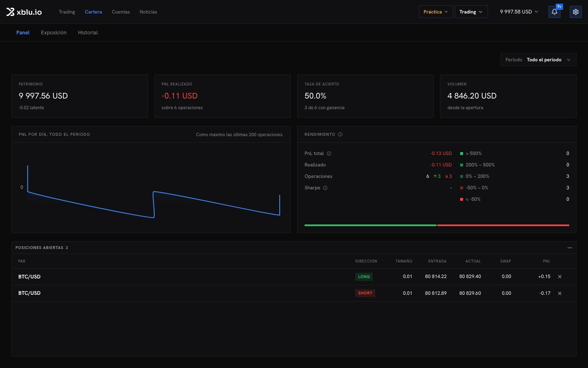Click the red losing portion of ratio bar
Viewport: 588px width, 368px height.
coord(503,225)
